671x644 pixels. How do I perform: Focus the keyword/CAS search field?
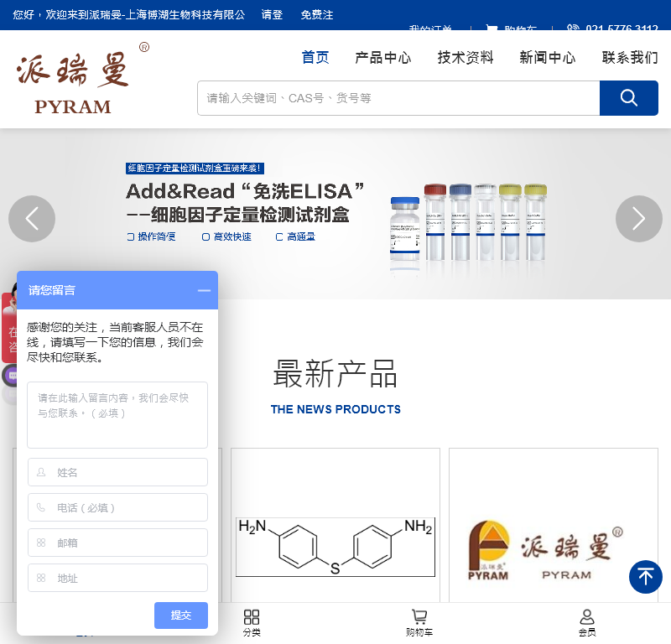pyautogui.click(x=398, y=98)
